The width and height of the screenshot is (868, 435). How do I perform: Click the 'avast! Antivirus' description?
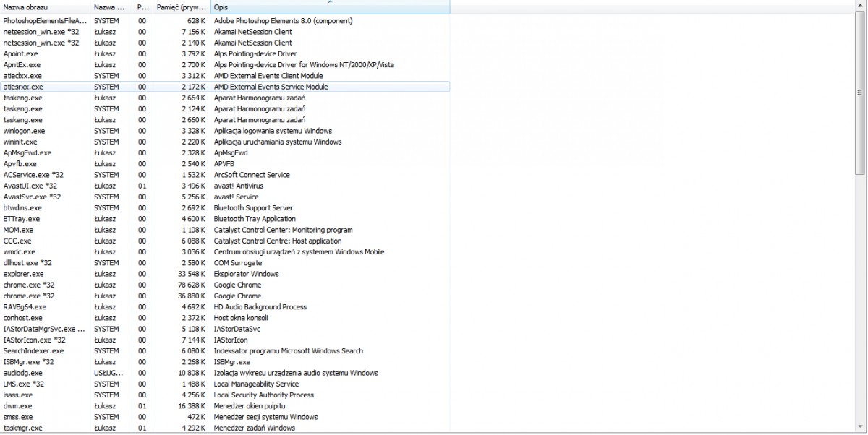[239, 186]
